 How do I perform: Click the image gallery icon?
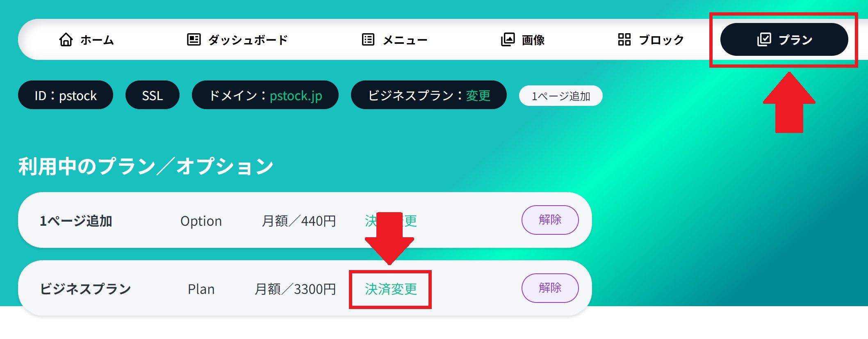click(508, 40)
